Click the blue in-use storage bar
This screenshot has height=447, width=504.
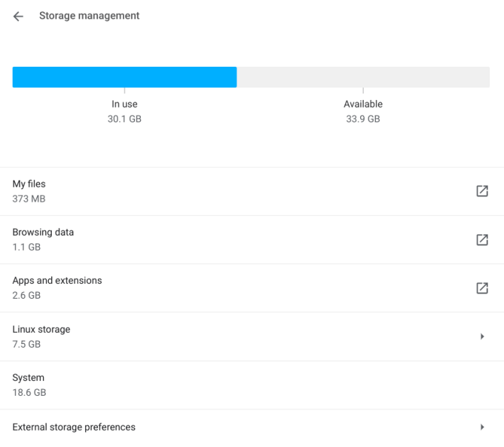point(125,77)
